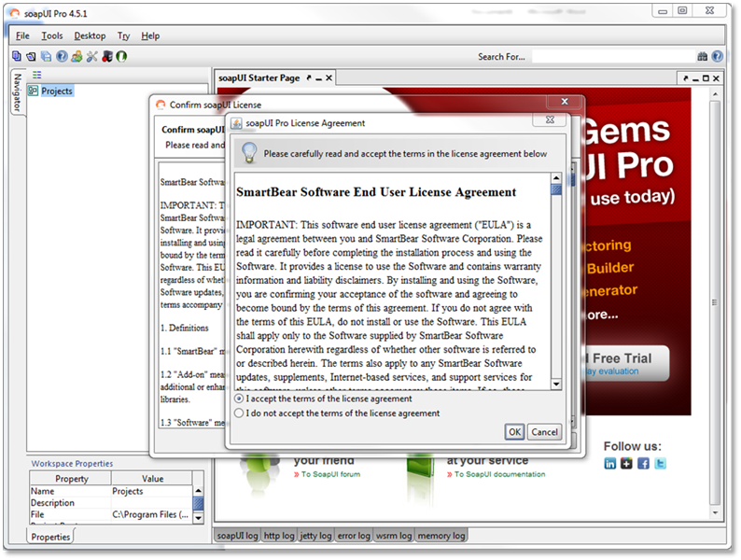741x560 pixels.
Task: Click the forum user icon in toolbar
Action: 77,56
